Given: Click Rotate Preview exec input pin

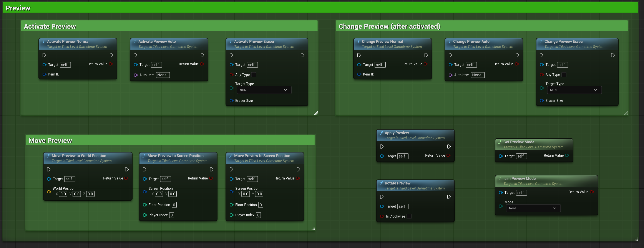Looking at the screenshot, I should (382, 197).
